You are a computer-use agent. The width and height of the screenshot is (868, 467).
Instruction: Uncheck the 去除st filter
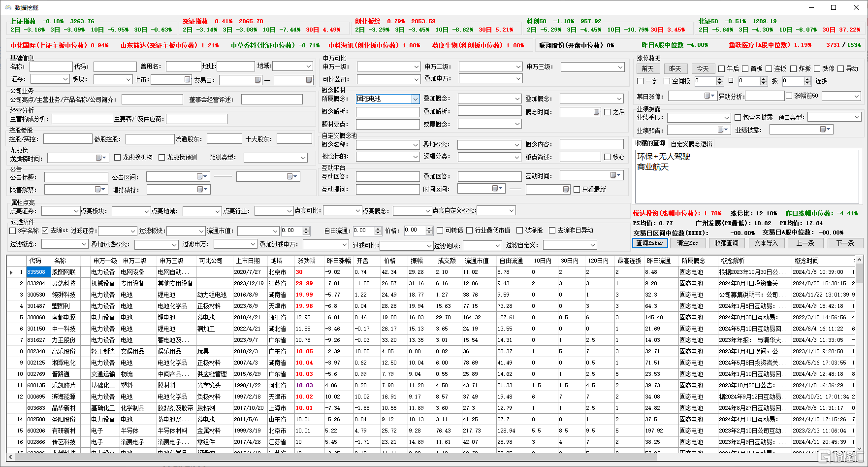[45, 231]
